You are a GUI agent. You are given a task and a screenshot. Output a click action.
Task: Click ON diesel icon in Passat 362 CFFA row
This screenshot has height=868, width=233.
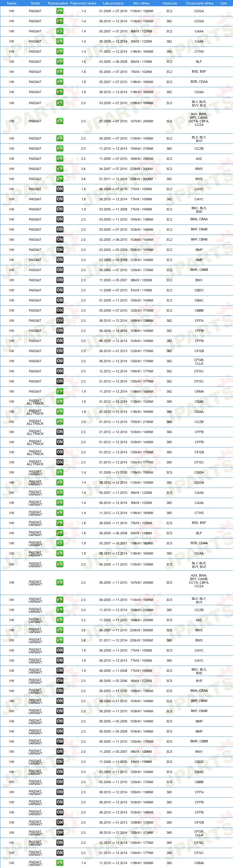coord(60,321)
